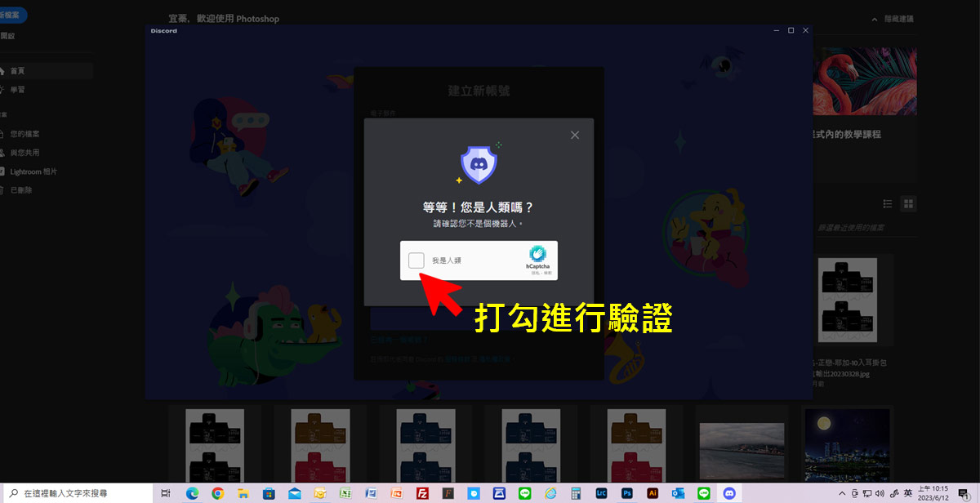Switch to Photoshop via the taskbar icon
Screen dimensions: 980x503
click(x=626, y=493)
